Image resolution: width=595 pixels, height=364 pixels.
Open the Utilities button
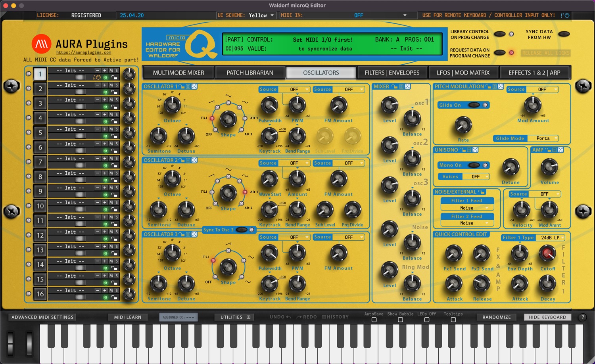235,317
